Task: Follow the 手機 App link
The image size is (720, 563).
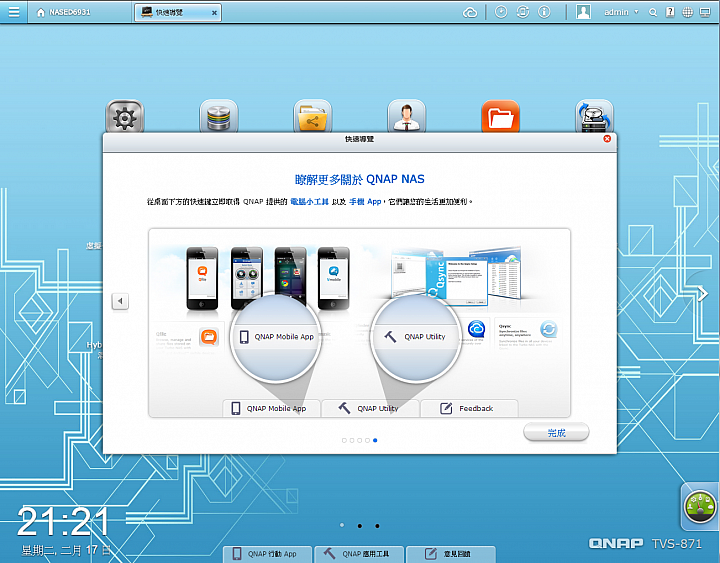Action: click(x=365, y=202)
